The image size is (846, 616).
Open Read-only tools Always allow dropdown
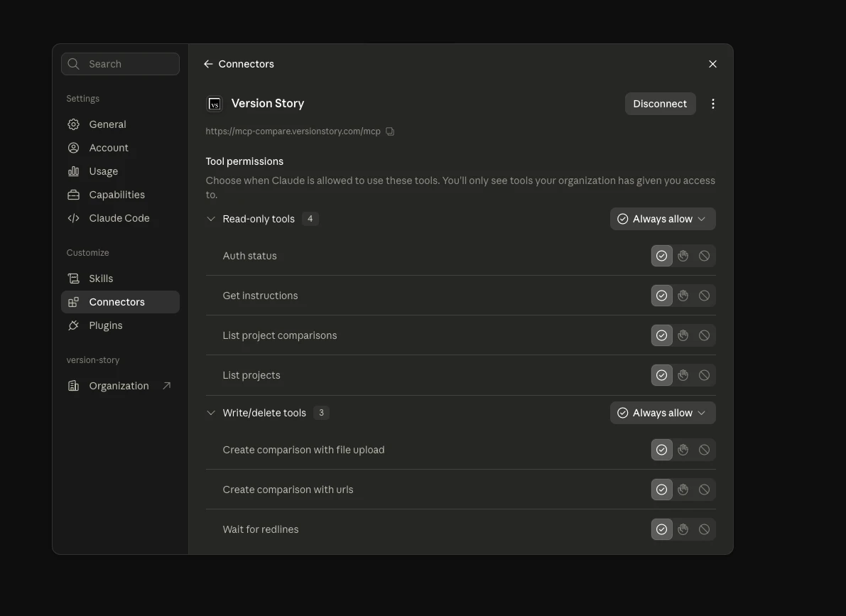coord(663,219)
